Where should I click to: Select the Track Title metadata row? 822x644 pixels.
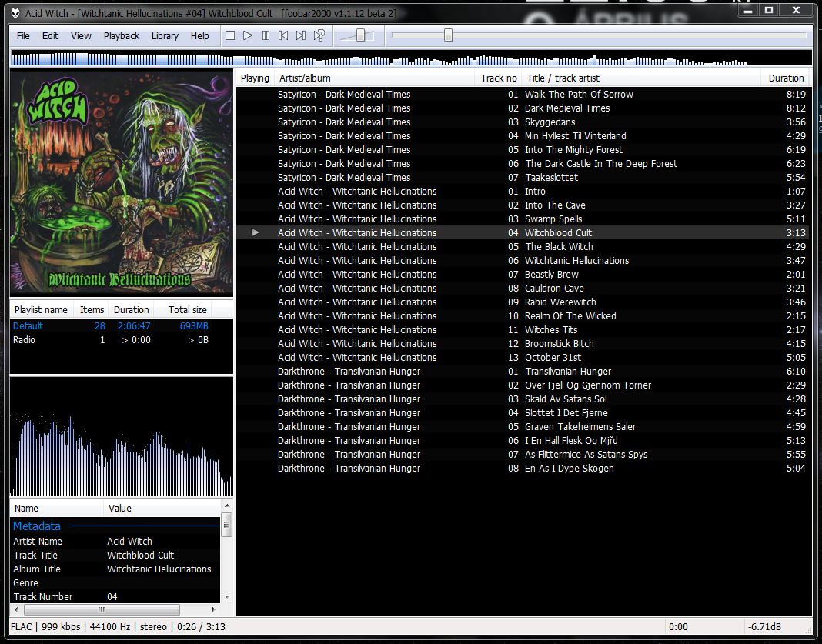115,555
